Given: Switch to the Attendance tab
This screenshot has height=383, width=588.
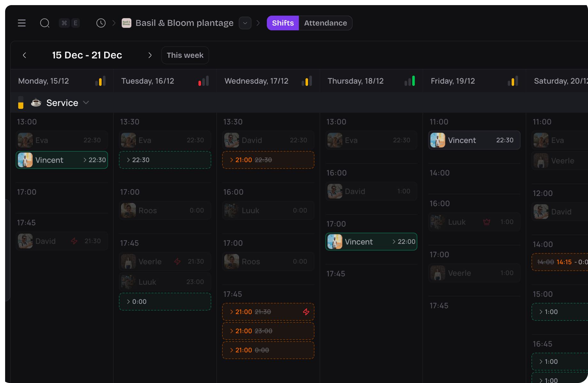Looking at the screenshot, I should [325, 23].
